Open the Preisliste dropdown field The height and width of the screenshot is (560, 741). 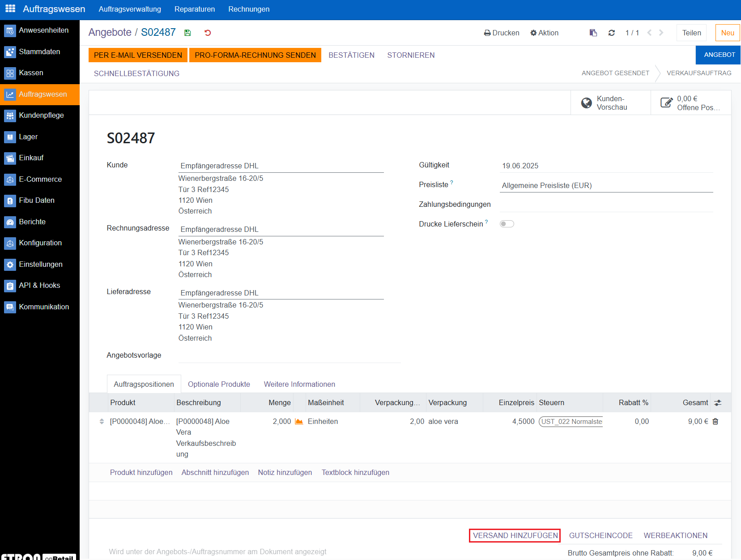click(606, 185)
